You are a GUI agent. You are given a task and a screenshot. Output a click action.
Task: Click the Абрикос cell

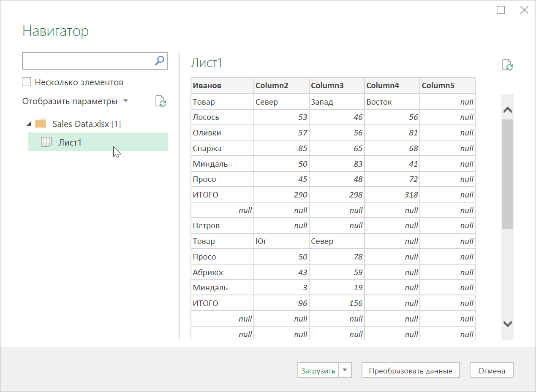click(x=222, y=272)
